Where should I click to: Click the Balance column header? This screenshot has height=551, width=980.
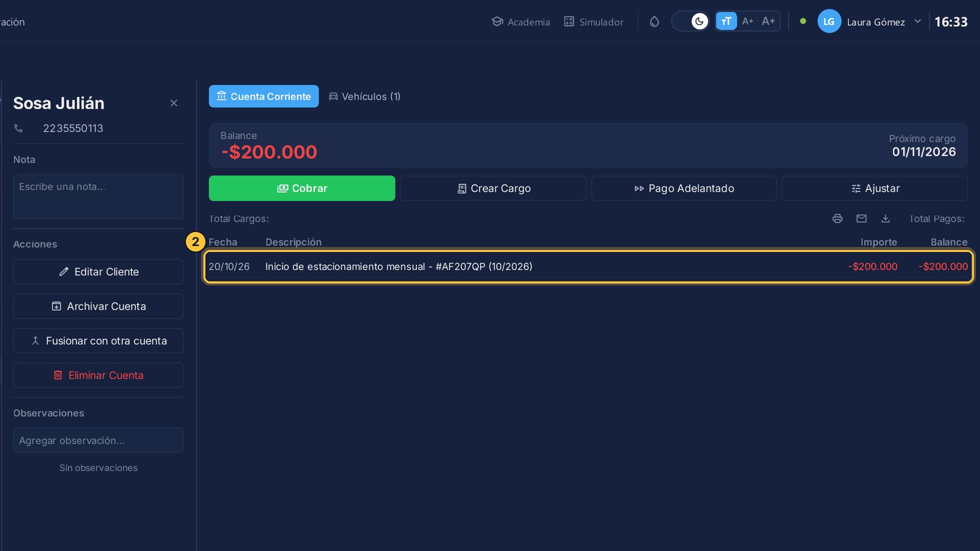[949, 242]
